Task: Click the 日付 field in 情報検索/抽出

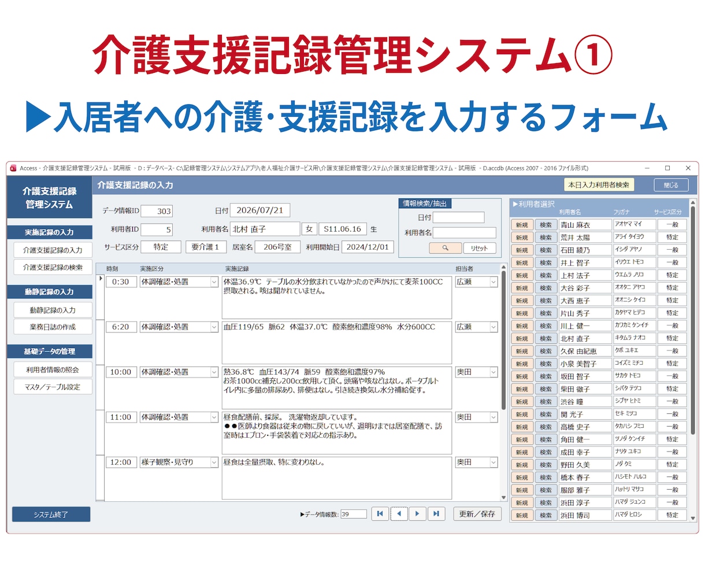Action: [x=459, y=217]
